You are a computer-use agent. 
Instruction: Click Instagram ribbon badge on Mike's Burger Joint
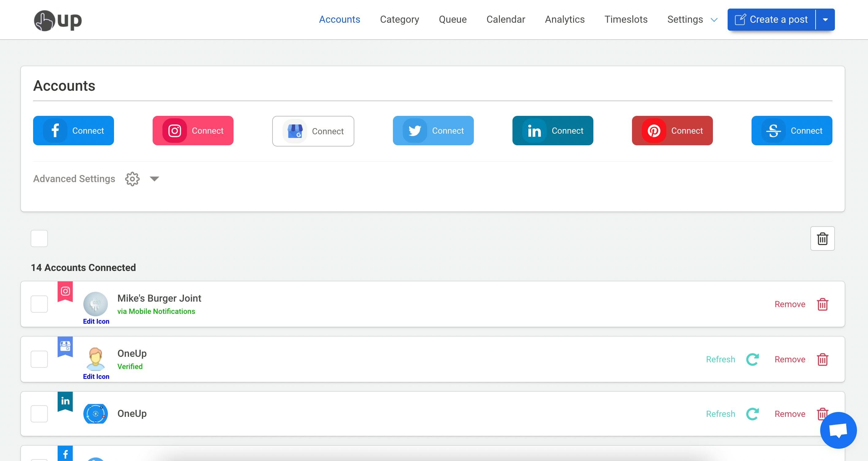[x=65, y=291]
